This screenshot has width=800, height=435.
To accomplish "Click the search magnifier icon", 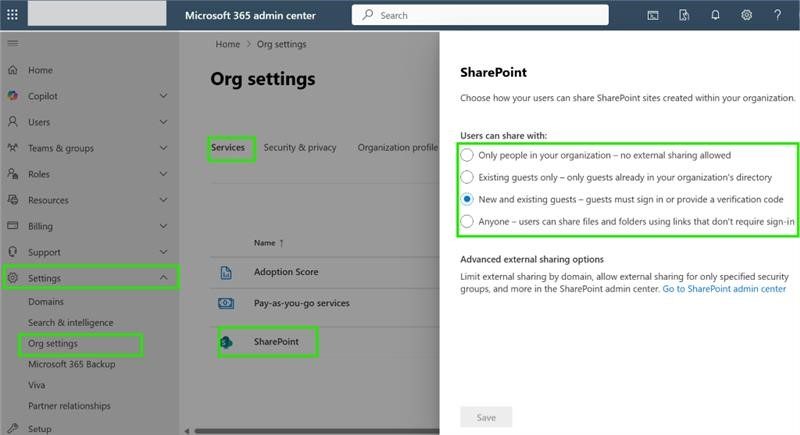I will click(367, 15).
